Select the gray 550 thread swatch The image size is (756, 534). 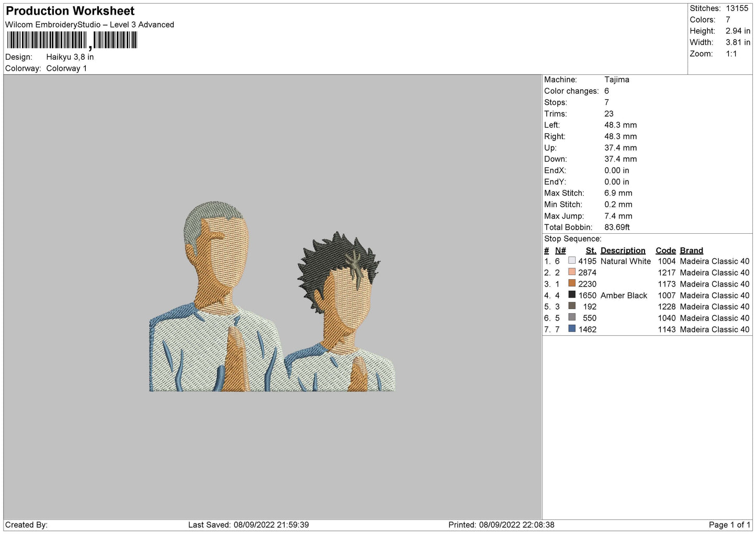(x=572, y=317)
